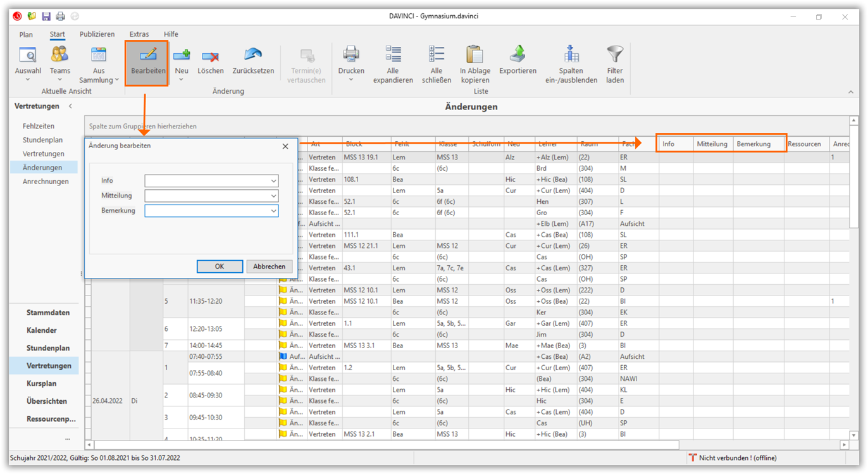Expand the Bemerkung combo box
This screenshot has height=474, width=868.
(x=273, y=211)
